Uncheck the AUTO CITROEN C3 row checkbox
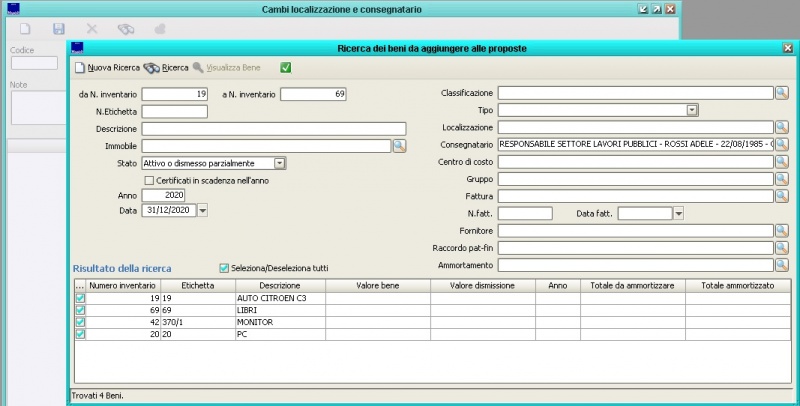The height and width of the screenshot is (406, 800). tap(80, 298)
